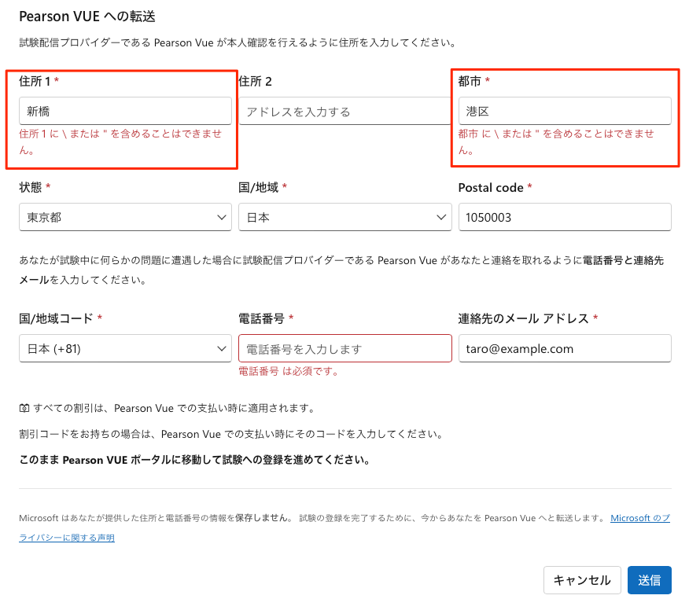700x599 pixels.
Task: Click the 電話番号 field label
Action: coord(261,318)
